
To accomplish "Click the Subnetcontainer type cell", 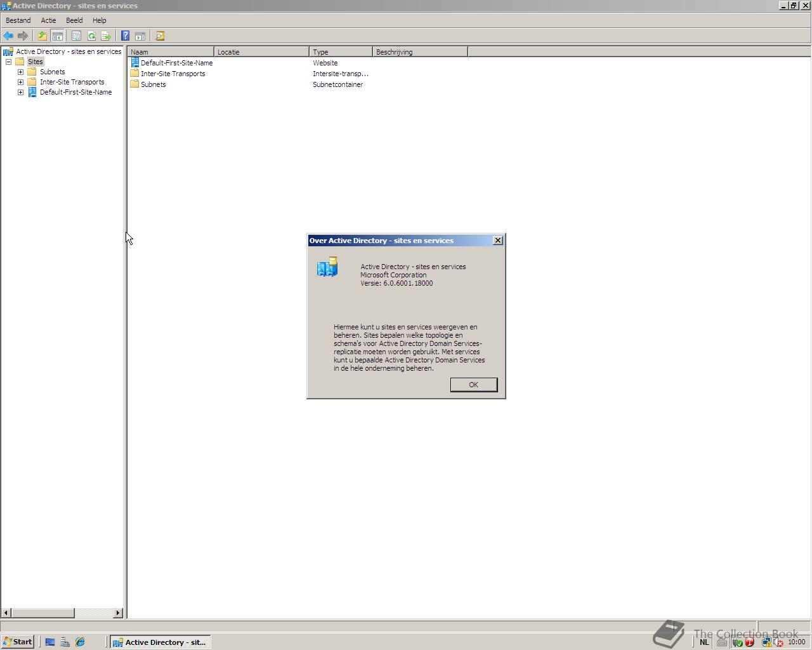I will coord(337,84).
